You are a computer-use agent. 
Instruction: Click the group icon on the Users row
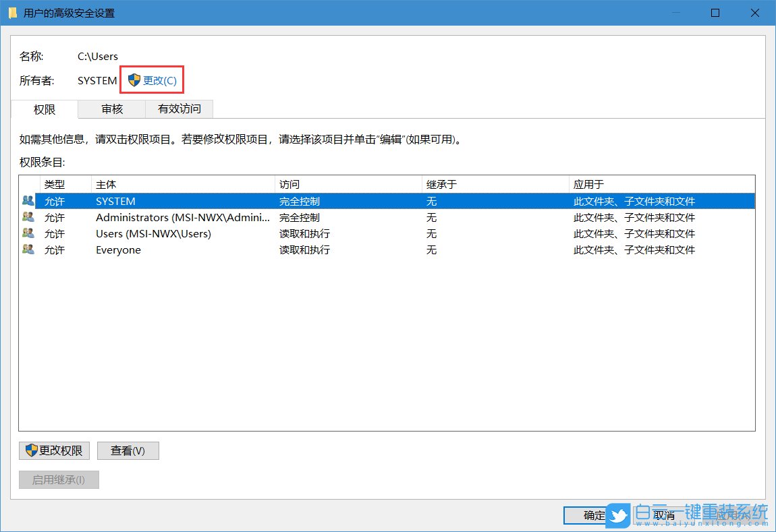click(28, 233)
